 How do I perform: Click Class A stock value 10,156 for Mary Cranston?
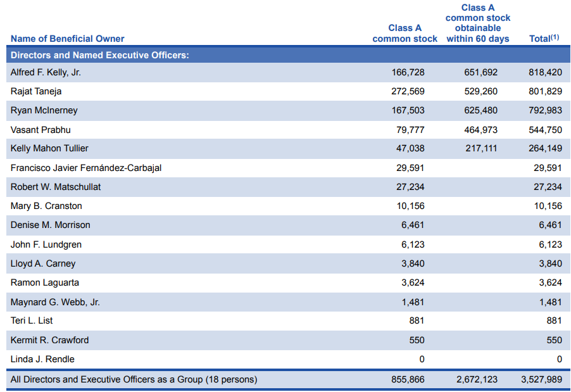[x=410, y=206]
